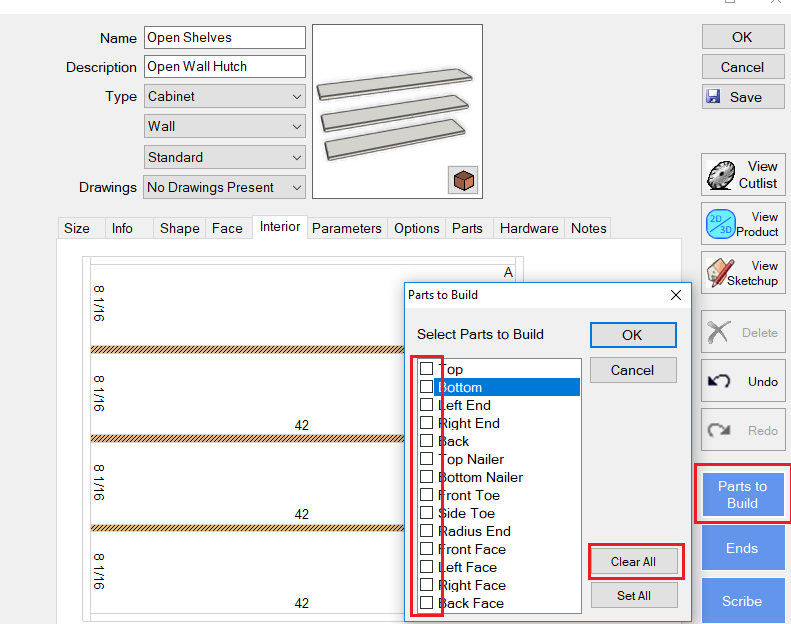The height and width of the screenshot is (624, 791).
Task: Click the Name input field
Action: click(224, 38)
